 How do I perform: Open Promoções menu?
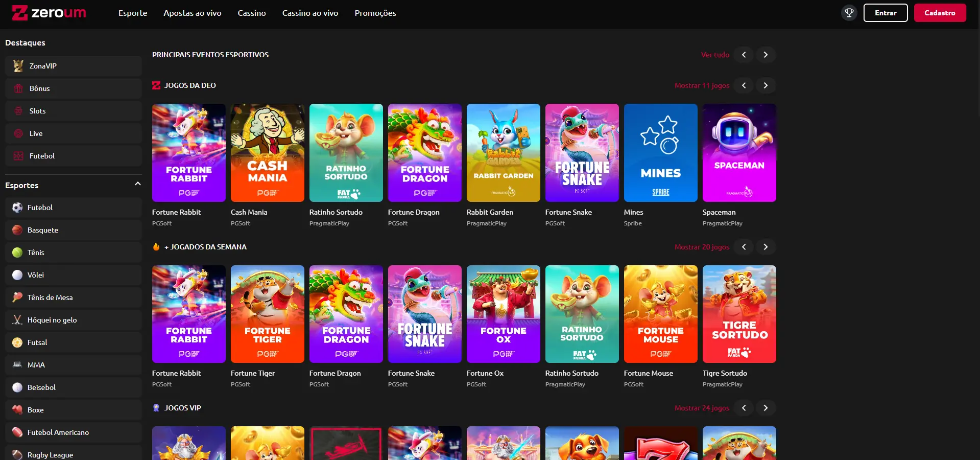(x=375, y=13)
